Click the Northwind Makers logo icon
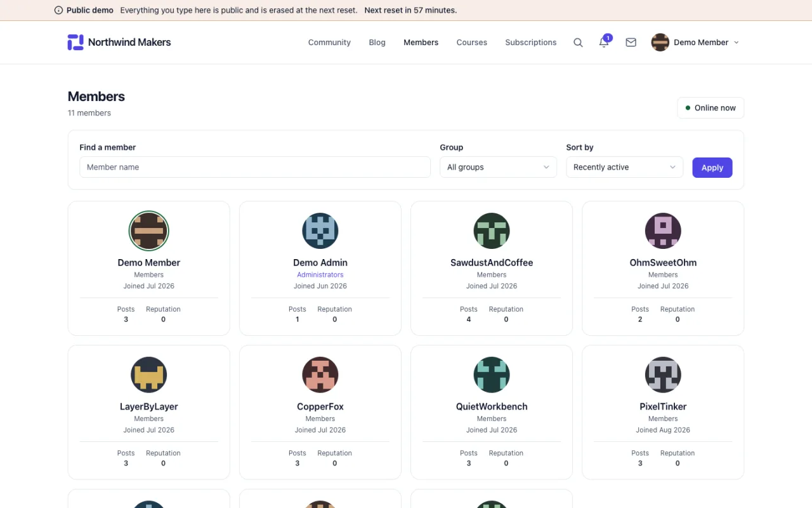The image size is (812, 508). (75, 43)
